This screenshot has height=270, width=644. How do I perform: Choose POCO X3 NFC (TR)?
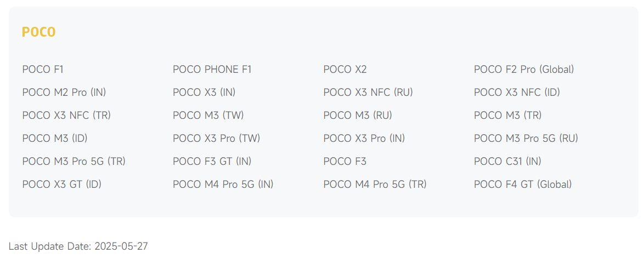tap(66, 116)
